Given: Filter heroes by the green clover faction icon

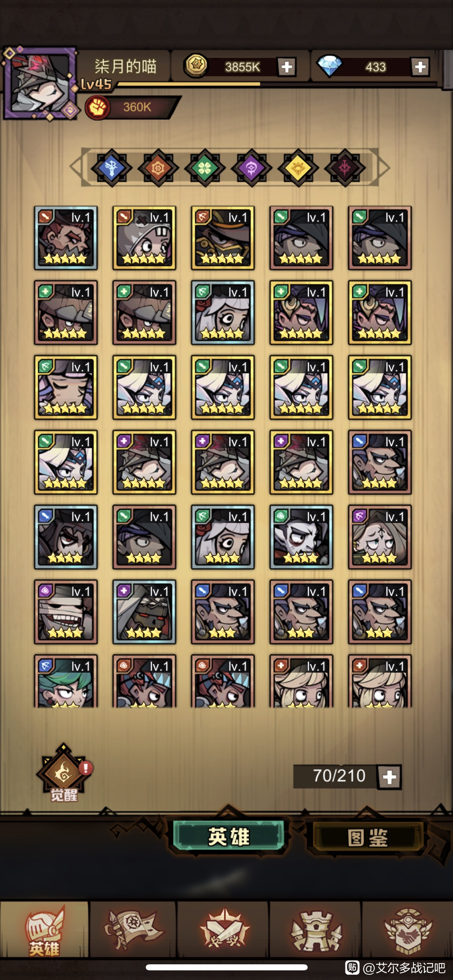Looking at the screenshot, I should tap(205, 168).
